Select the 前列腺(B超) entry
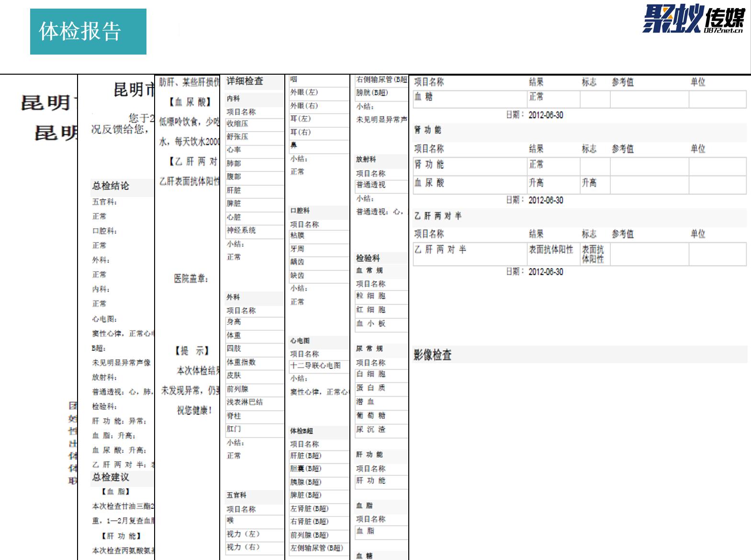Image resolution: width=751 pixels, height=560 pixels. click(309, 535)
